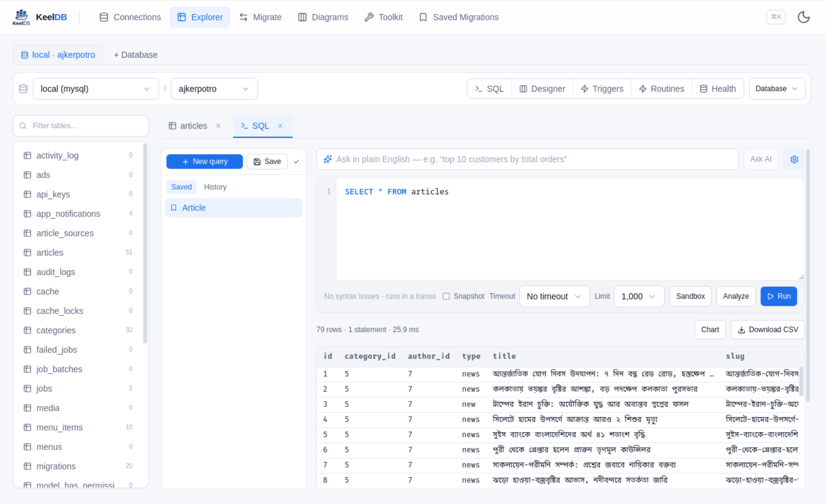Click the title column header
826x504 pixels.
(504, 356)
